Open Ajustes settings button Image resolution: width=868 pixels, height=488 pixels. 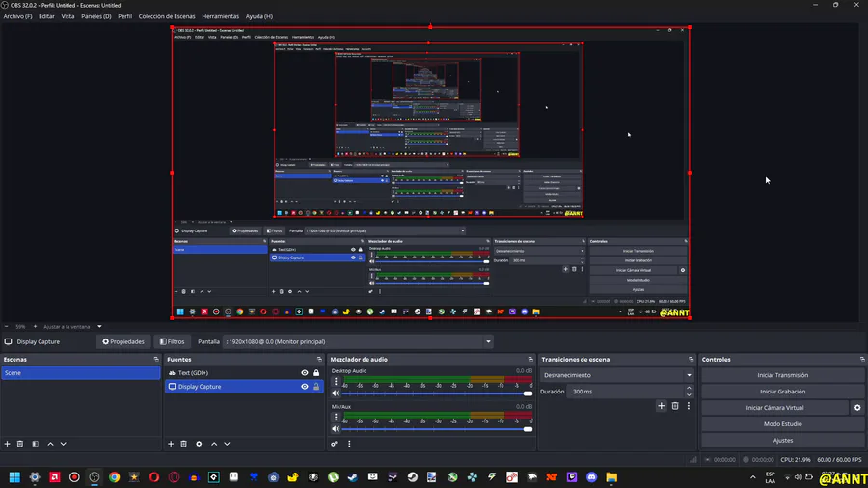click(783, 441)
